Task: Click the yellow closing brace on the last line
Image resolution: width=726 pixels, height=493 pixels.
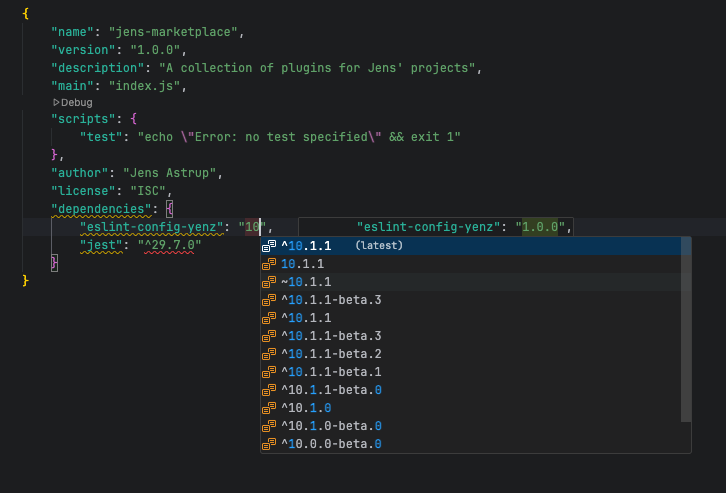Action: tap(25, 281)
